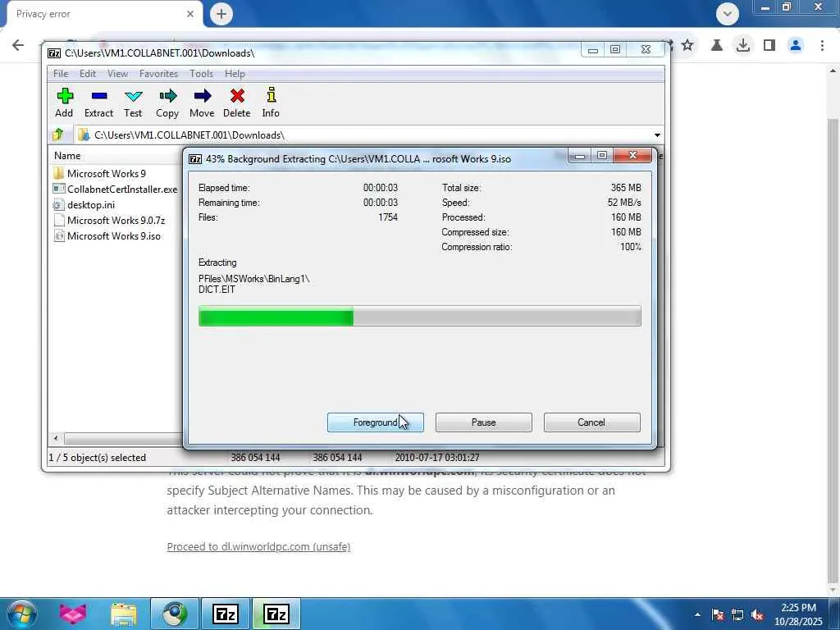Click Proceed to dl.winworldpc.com (unsafe) link

[258, 546]
